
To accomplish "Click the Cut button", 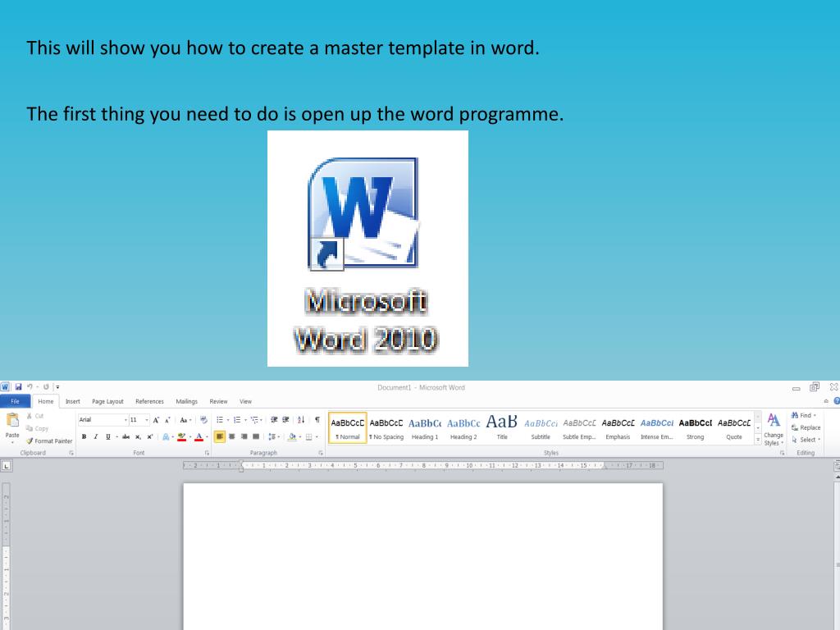I will pyautogui.click(x=35, y=416).
